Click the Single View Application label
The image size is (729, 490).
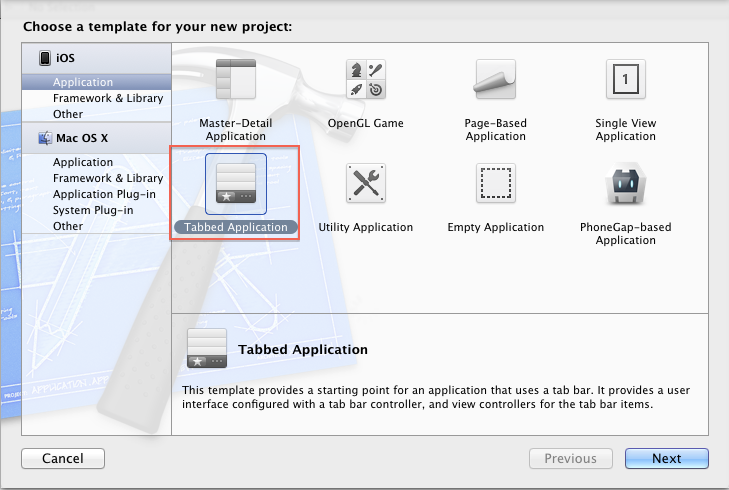pyautogui.click(x=626, y=130)
